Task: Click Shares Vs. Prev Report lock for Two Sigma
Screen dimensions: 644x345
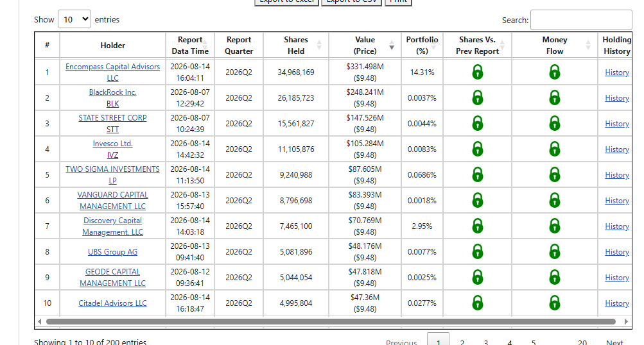Action: coord(477,175)
